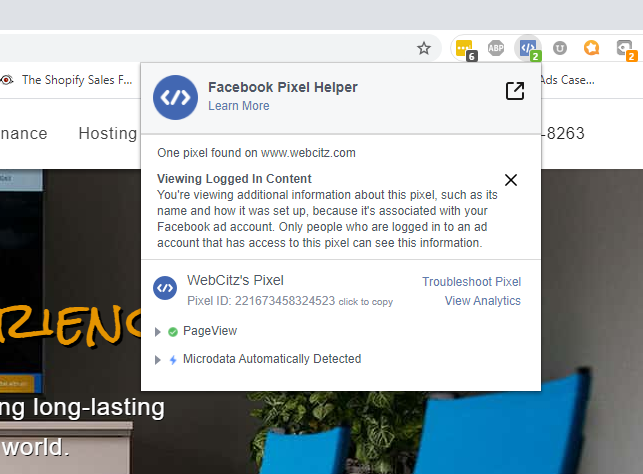Click the Troubleshoot Pixel link
643x474 pixels.
(x=472, y=282)
